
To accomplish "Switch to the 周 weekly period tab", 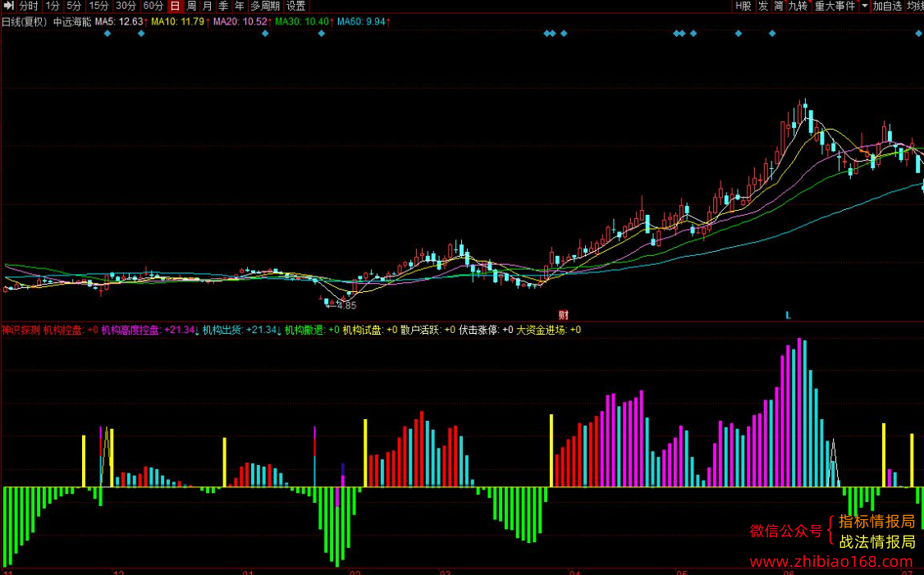I will tap(191, 6).
